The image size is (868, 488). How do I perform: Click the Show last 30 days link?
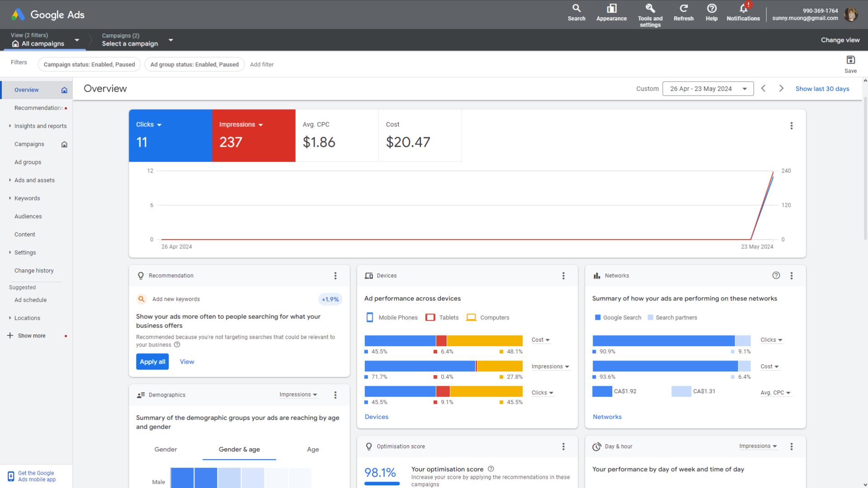click(x=822, y=89)
